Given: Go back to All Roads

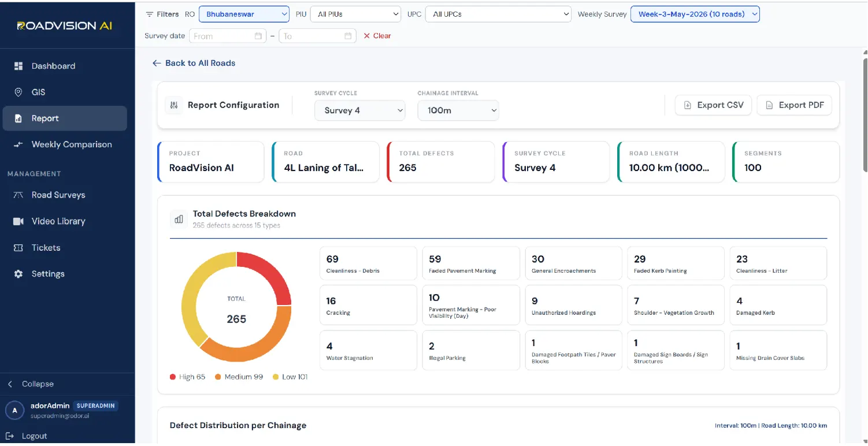Looking at the screenshot, I should coord(194,63).
